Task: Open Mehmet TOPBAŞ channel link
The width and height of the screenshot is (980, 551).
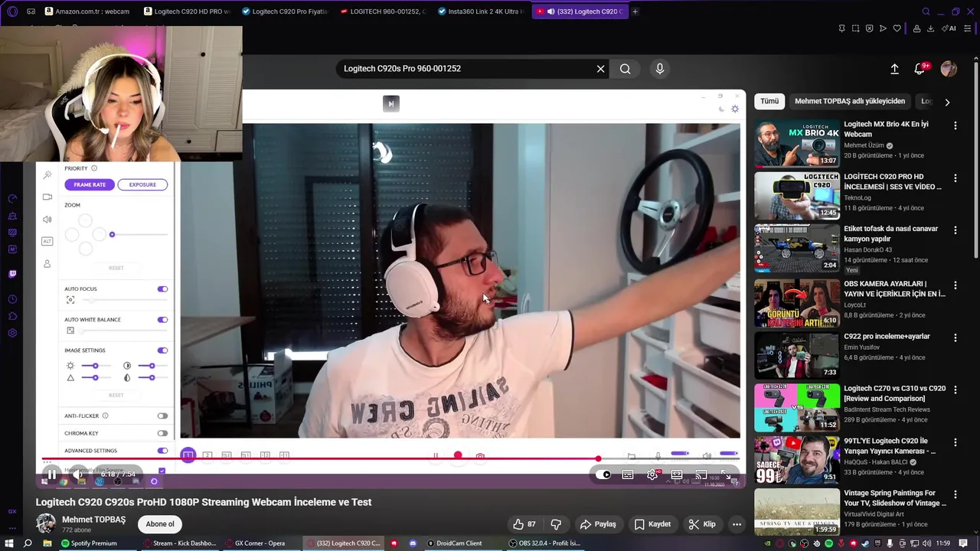Action: coord(93,520)
